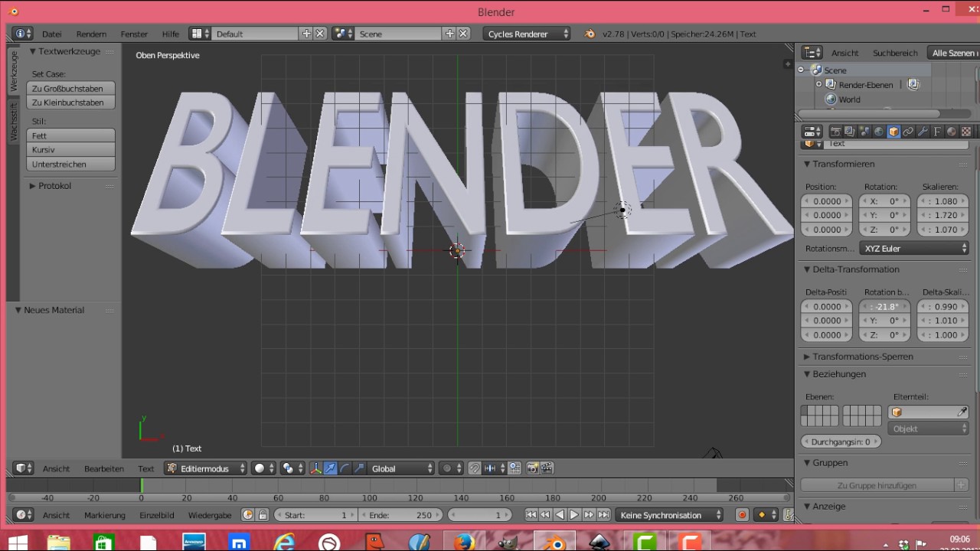The width and height of the screenshot is (980, 551).
Task: Toggle the first Ebenen layer grid block
Action: 819,416
